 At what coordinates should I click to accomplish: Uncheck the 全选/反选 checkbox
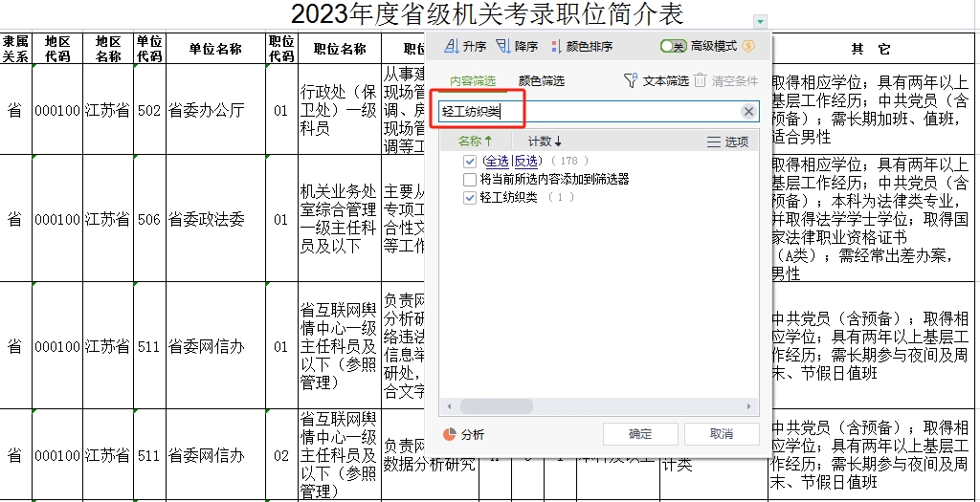coord(469,162)
